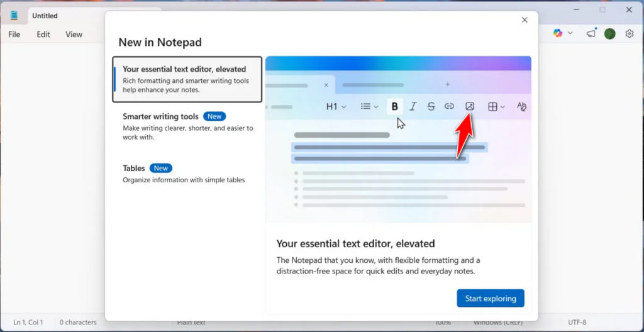
Task: Close the Notepad window
Action: [629, 10]
